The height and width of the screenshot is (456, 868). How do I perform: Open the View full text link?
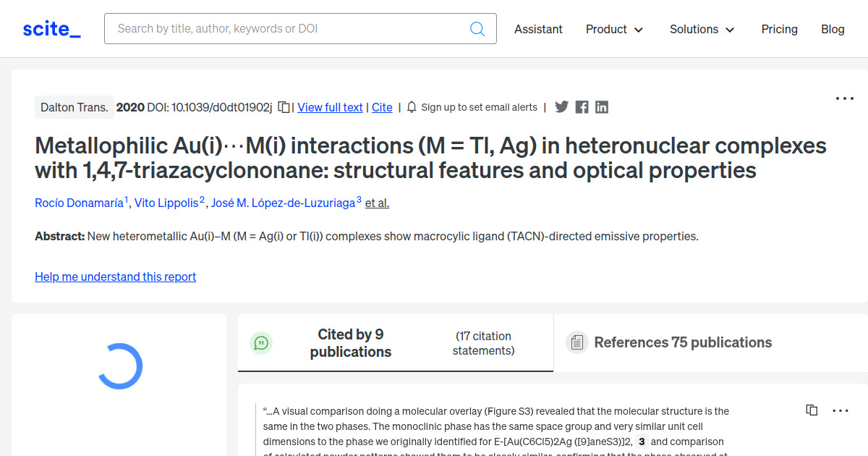click(330, 107)
